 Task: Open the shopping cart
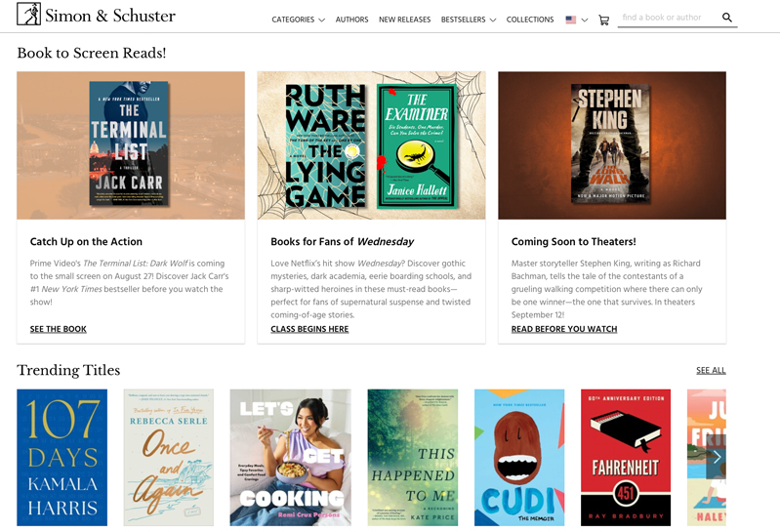604,20
